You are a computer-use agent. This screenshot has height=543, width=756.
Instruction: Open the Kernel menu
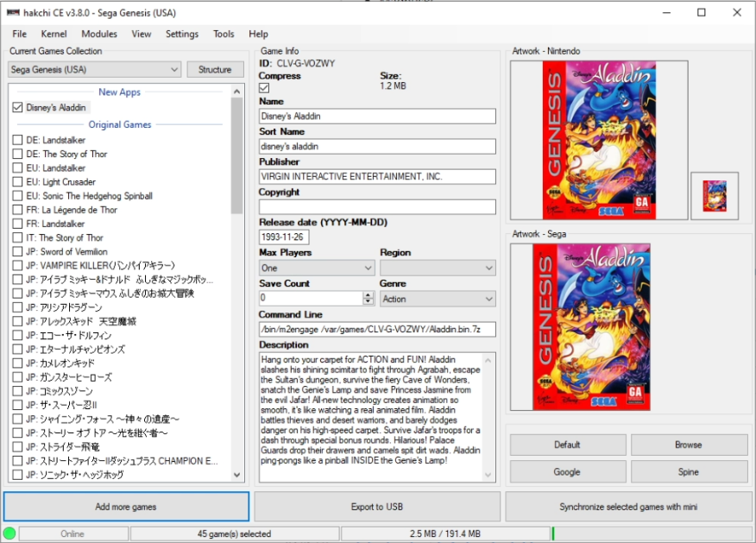pyautogui.click(x=54, y=34)
